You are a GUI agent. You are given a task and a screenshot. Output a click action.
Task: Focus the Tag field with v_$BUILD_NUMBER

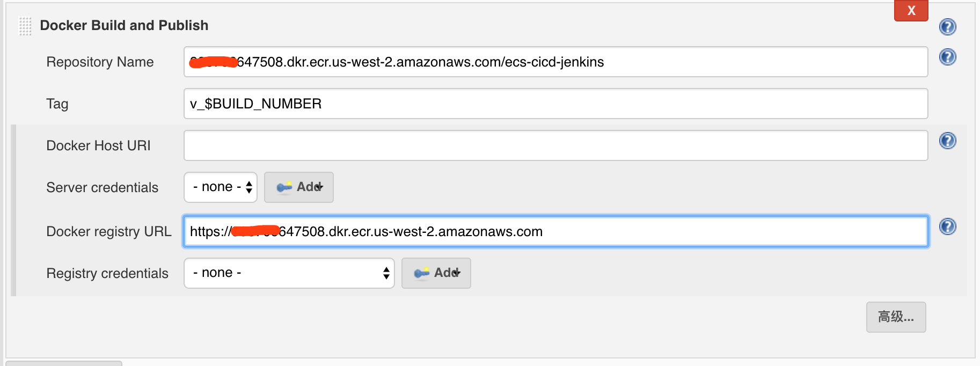click(x=555, y=104)
